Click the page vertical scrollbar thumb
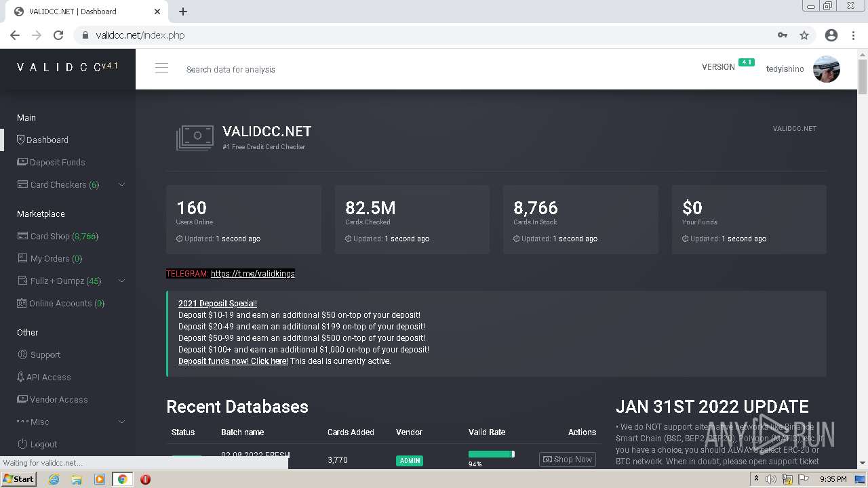The height and width of the screenshot is (488, 868). click(x=863, y=76)
